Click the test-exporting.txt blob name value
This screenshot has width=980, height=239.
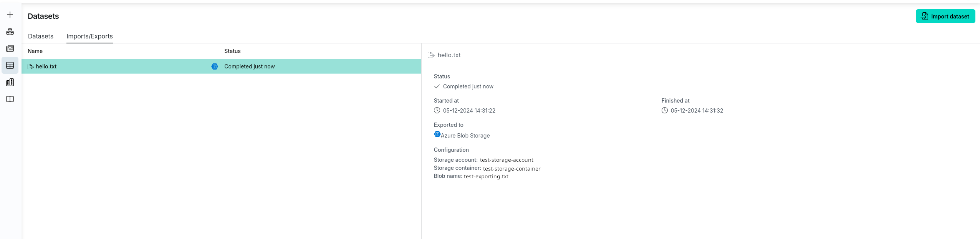click(486, 176)
